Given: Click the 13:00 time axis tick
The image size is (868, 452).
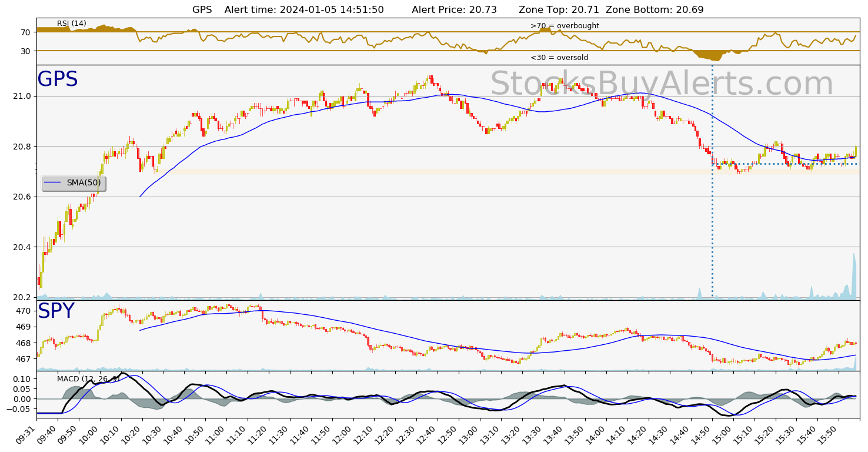Looking at the screenshot, I should coord(469,436).
